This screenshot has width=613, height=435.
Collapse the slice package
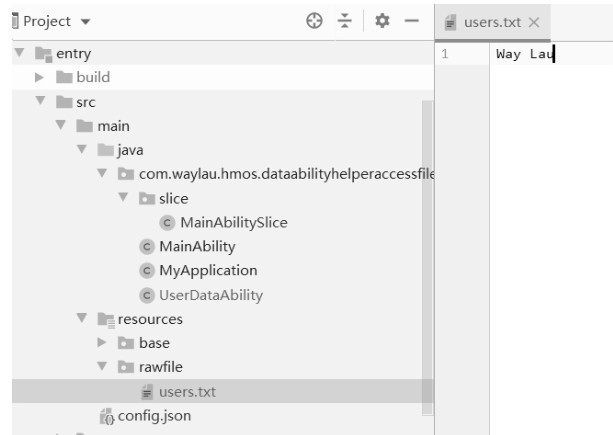coord(123,198)
